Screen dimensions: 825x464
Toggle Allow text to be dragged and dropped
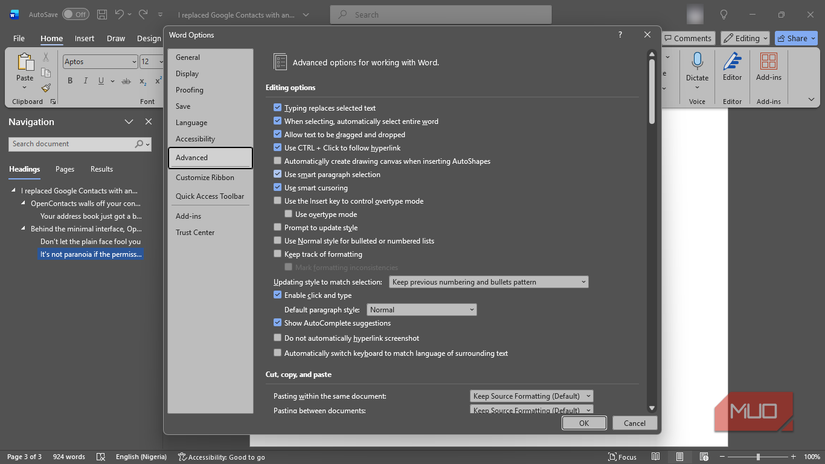click(277, 134)
